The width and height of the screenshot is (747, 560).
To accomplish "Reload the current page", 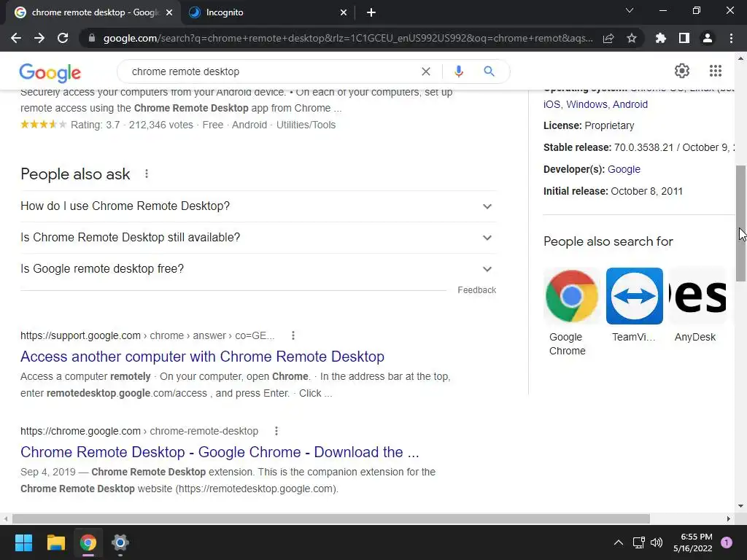I will click(63, 38).
